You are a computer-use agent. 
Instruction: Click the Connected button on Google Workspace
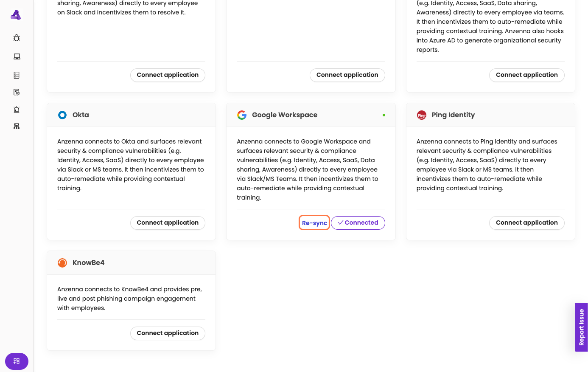click(x=358, y=223)
